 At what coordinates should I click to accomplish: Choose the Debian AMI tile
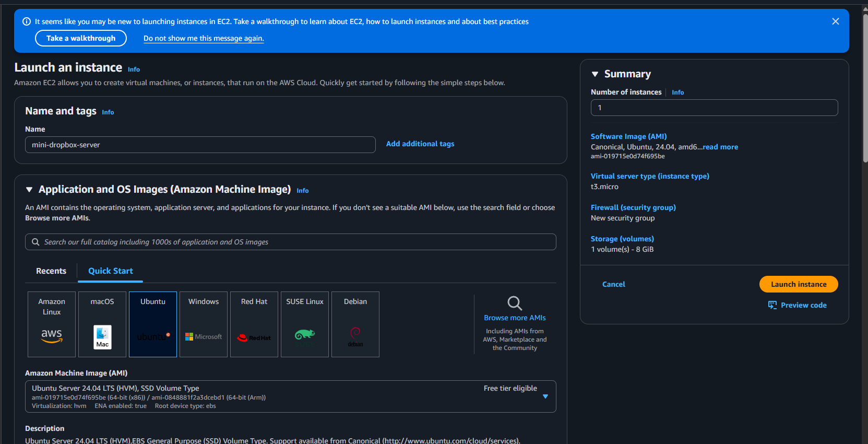pos(355,324)
